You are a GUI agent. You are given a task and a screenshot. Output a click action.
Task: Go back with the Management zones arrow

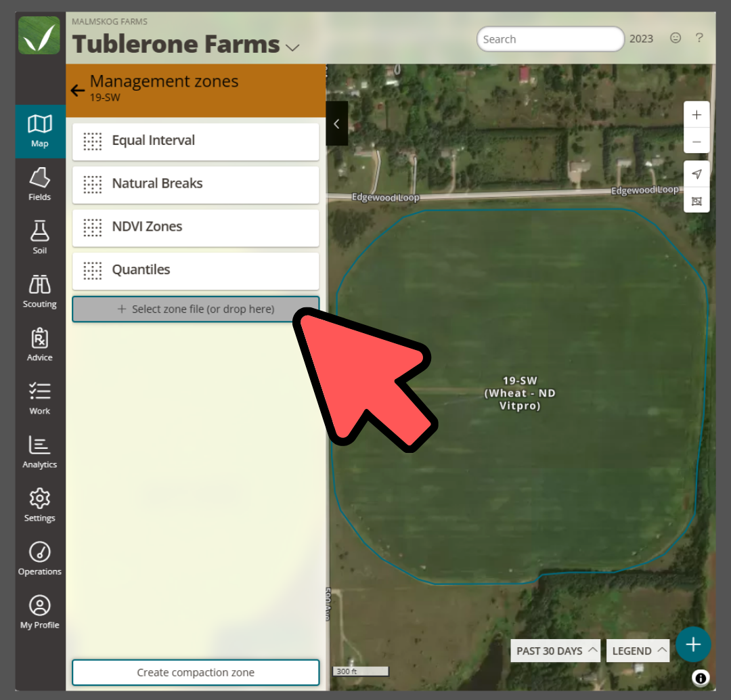point(78,89)
